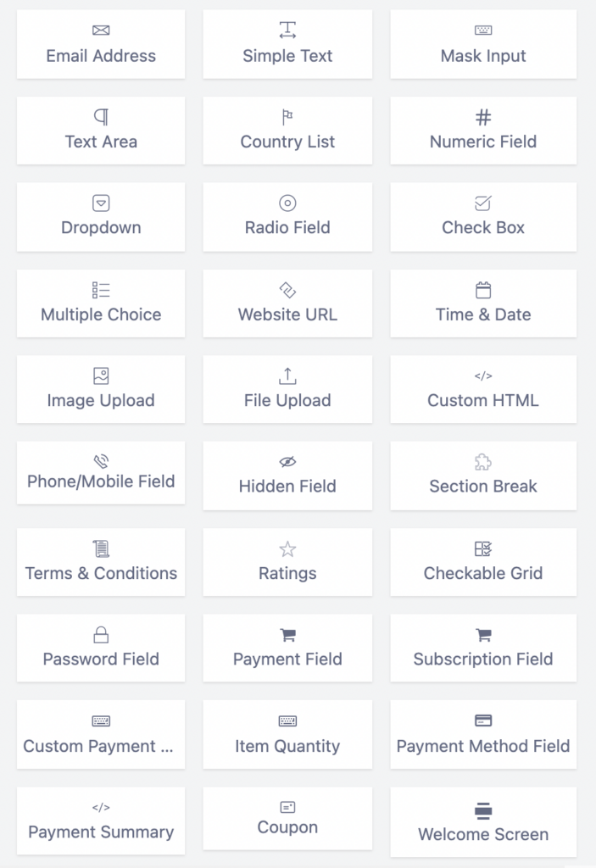Screen dimensions: 596x868
Task: Select the hash icon on Numeric Field
Action: (482, 116)
